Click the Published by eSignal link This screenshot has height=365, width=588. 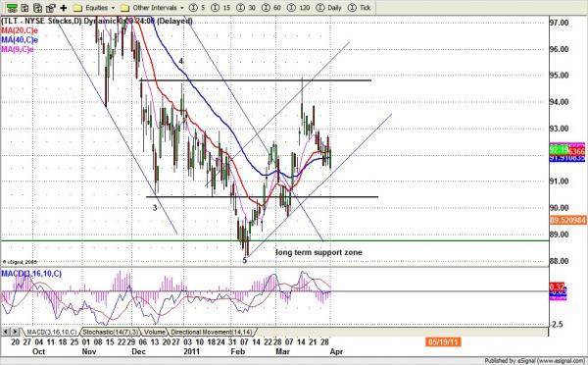(x=535, y=361)
